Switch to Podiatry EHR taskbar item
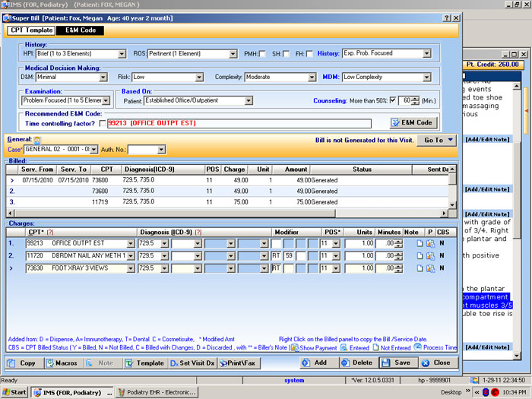The image size is (532, 399). (157, 392)
